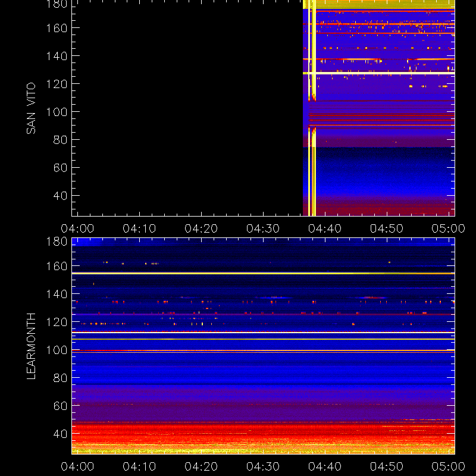Select 04:40 under the San Vito plot
The width and height of the screenshot is (476, 476).
click(325, 228)
